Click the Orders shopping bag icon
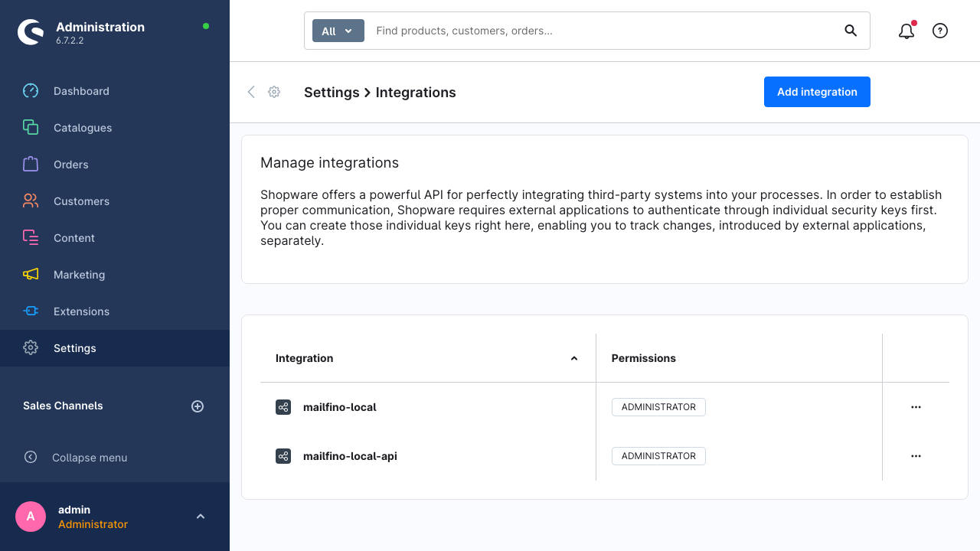 (x=31, y=164)
